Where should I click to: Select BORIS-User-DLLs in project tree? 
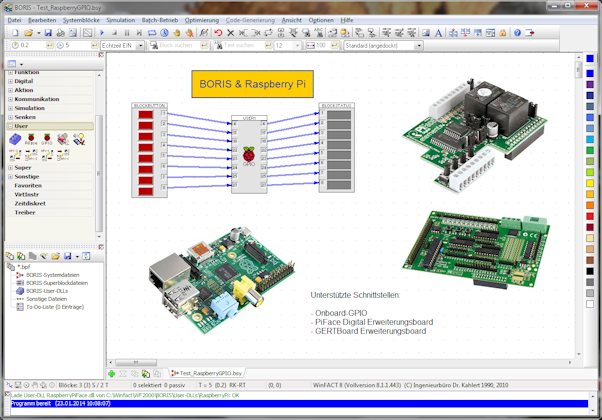pyautogui.click(x=47, y=291)
